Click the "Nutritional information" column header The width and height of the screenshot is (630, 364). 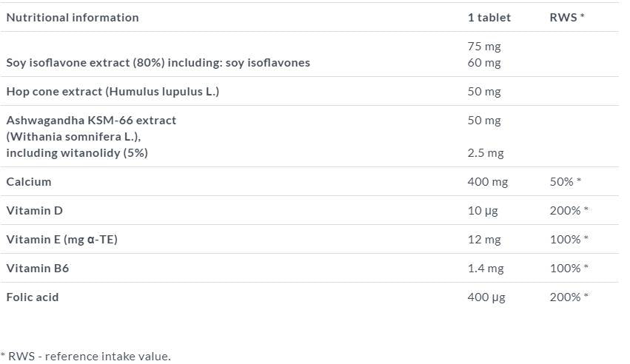tap(73, 18)
